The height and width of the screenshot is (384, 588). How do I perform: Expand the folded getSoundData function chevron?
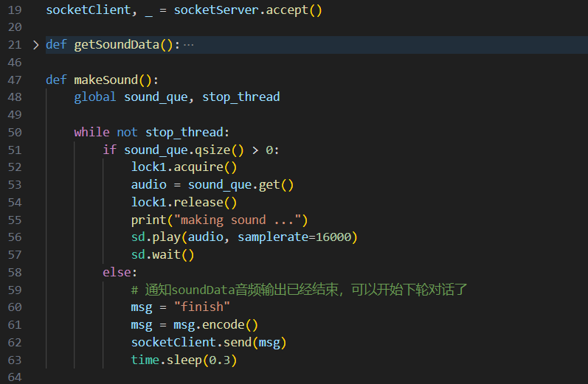point(35,44)
